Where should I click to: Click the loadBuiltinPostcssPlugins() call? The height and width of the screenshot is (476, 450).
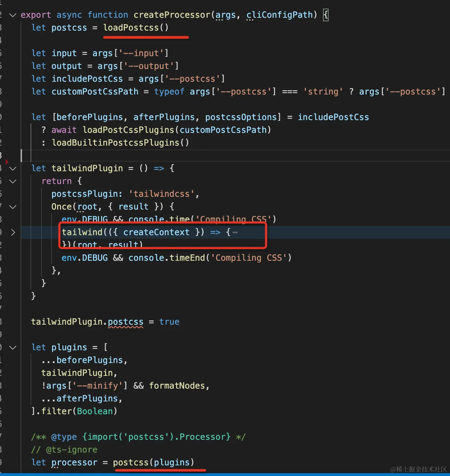coord(120,143)
